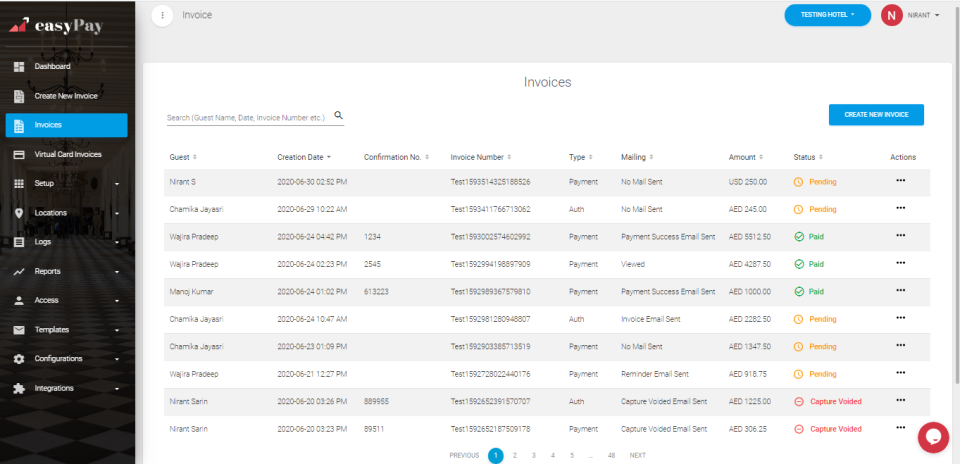Open the Dashboard sidebar icon
This screenshot has width=960, height=464.
click(19, 66)
